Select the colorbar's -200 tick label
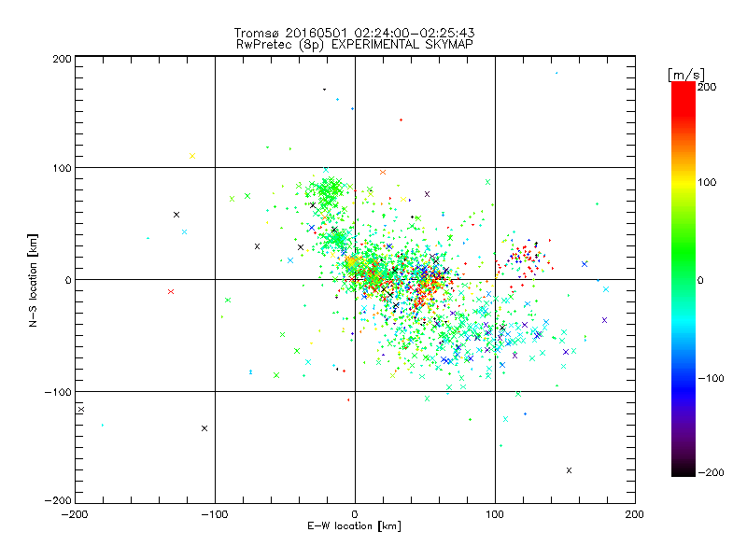747x560 pixels. click(711, 472)
